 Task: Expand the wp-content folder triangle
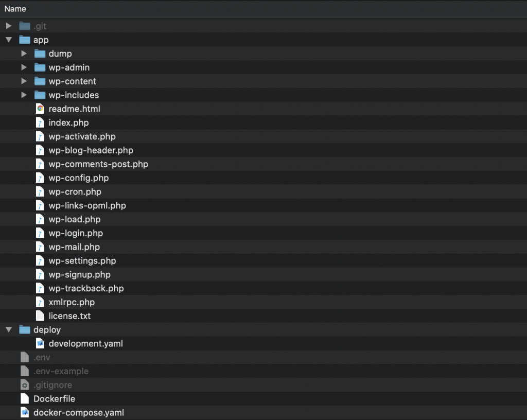(x=24, y=81)
